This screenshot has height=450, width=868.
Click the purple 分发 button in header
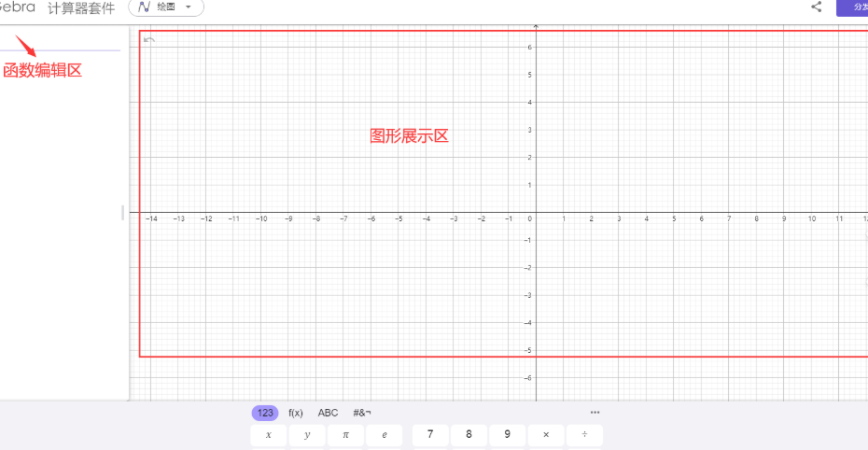click(x=852, y=7)
